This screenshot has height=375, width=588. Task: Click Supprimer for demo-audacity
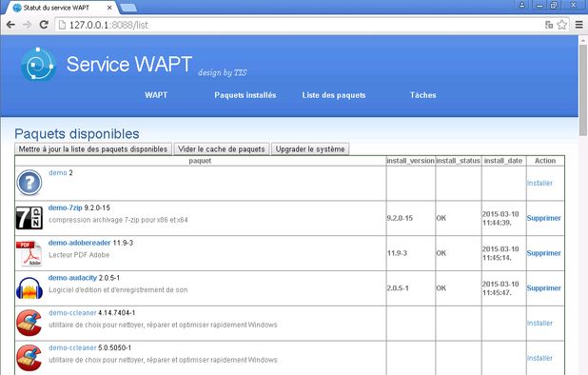[x=543, y=288]
